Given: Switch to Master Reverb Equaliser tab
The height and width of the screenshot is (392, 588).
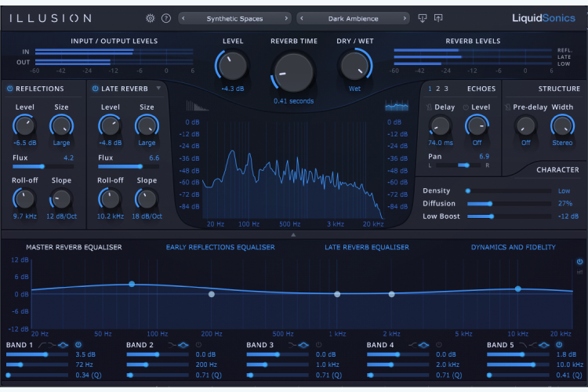Looking at the screenshot, I should [x=74, y=247].
